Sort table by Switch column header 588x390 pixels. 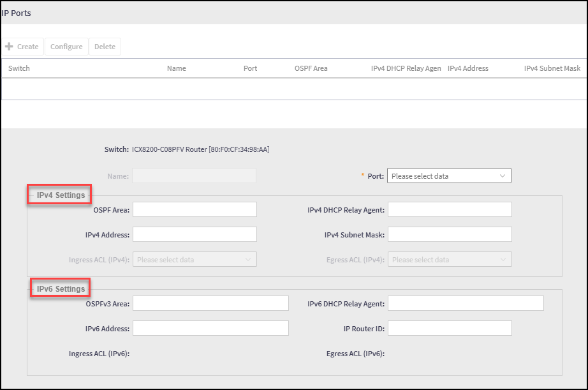pyautogui.click(x=19, y=68)
